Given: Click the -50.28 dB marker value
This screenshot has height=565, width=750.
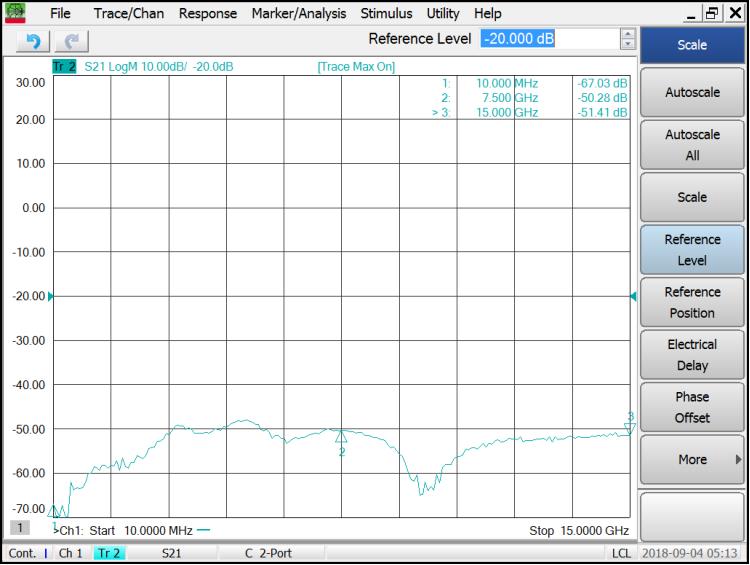Looking at the screenshot, I should (x=602, y=98).
